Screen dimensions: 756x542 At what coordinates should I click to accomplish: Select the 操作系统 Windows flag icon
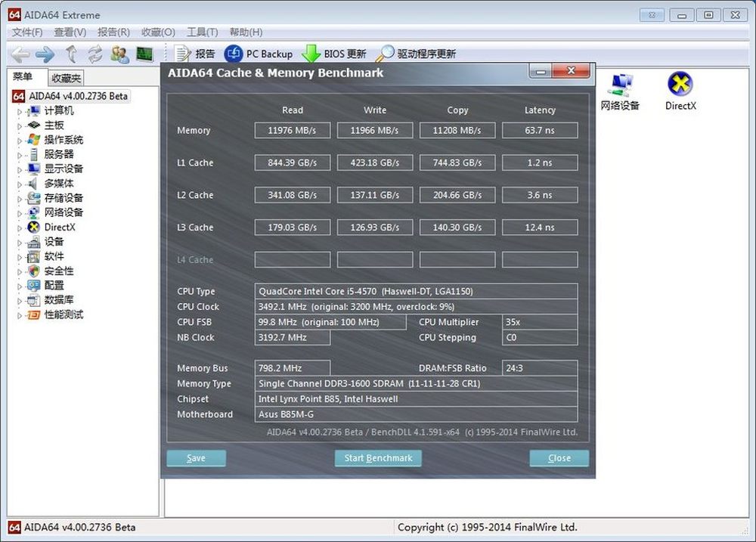[34, 140]
